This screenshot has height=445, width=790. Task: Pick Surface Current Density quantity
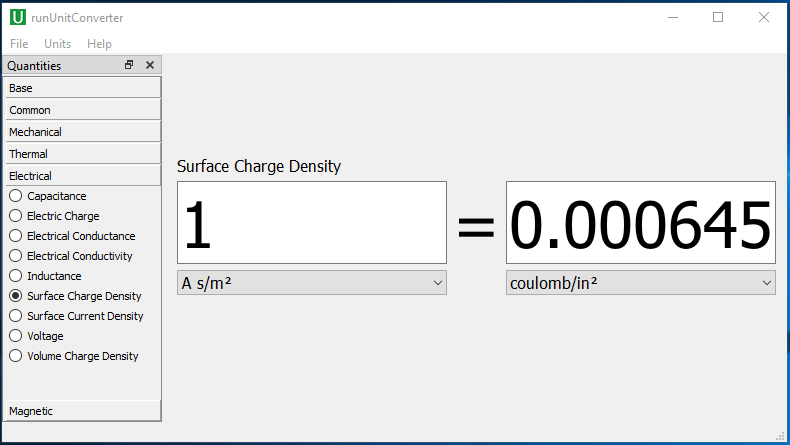16,316
